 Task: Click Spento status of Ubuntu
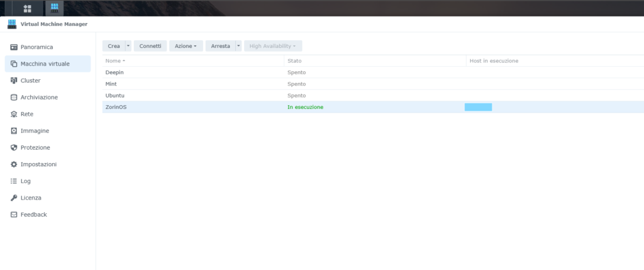pos(297,95)
